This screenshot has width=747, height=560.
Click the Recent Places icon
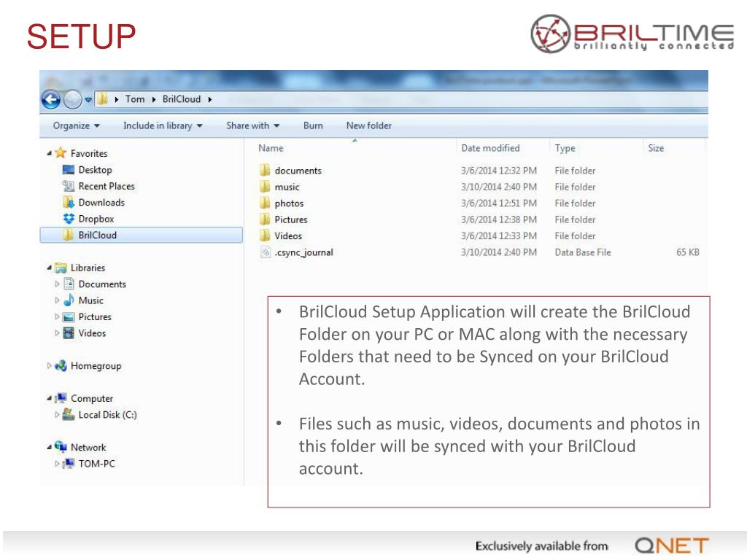tap(69, 186)
